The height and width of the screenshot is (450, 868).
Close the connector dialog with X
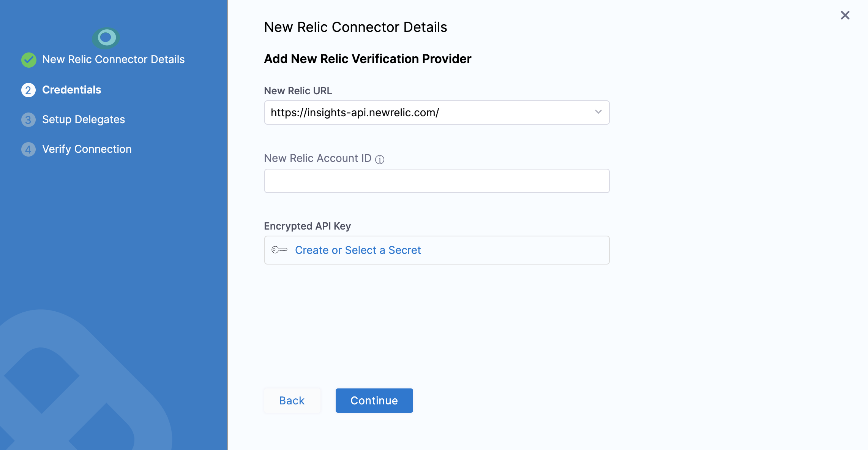pyautogui.click(x=845, y=15)
